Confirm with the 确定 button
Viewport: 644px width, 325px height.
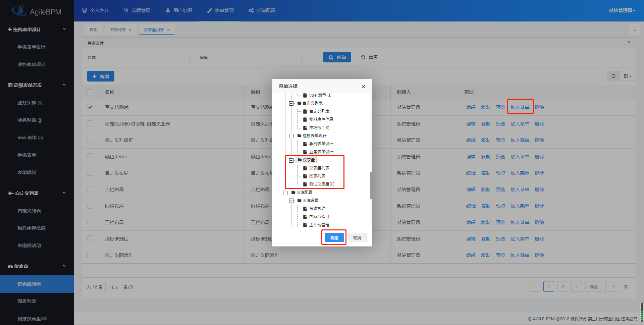coord(334,238)
